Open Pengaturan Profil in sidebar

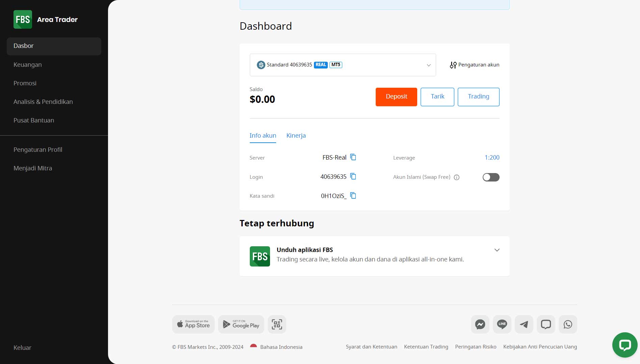pos(38,150)
